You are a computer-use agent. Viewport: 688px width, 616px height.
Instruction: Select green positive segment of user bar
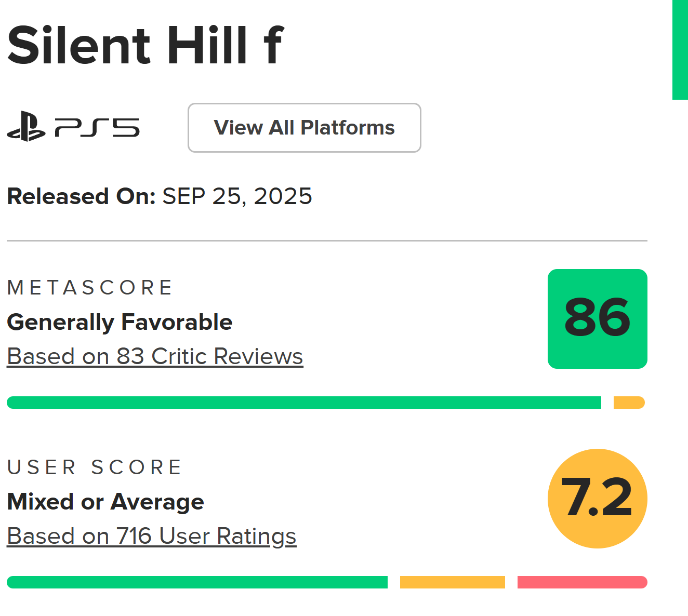(197, 582)
